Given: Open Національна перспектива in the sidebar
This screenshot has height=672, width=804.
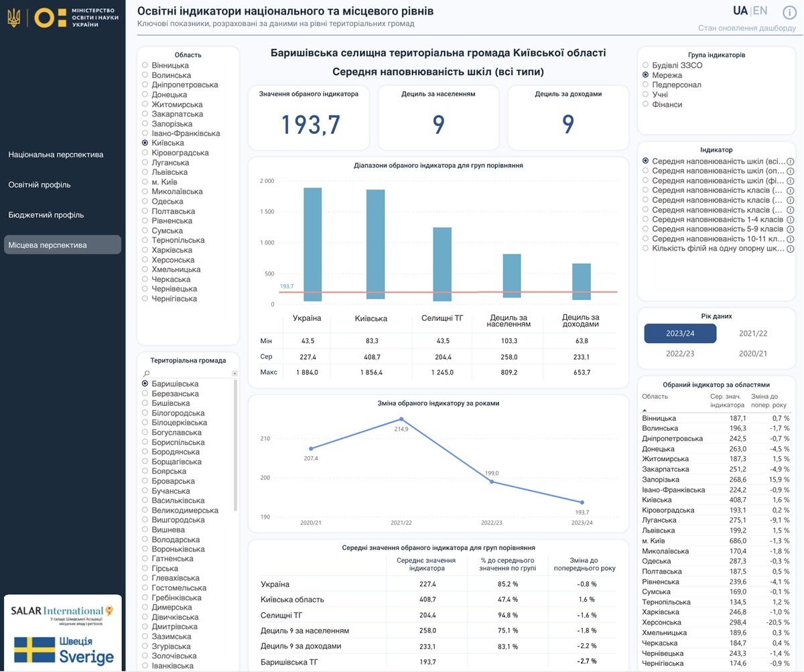Looking at the screenshot, I should click(56, 155).
